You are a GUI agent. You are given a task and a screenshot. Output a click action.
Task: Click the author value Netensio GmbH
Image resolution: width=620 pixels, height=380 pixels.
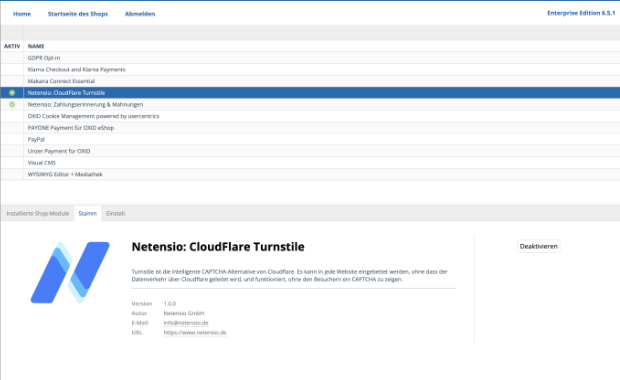pos(184,313)
